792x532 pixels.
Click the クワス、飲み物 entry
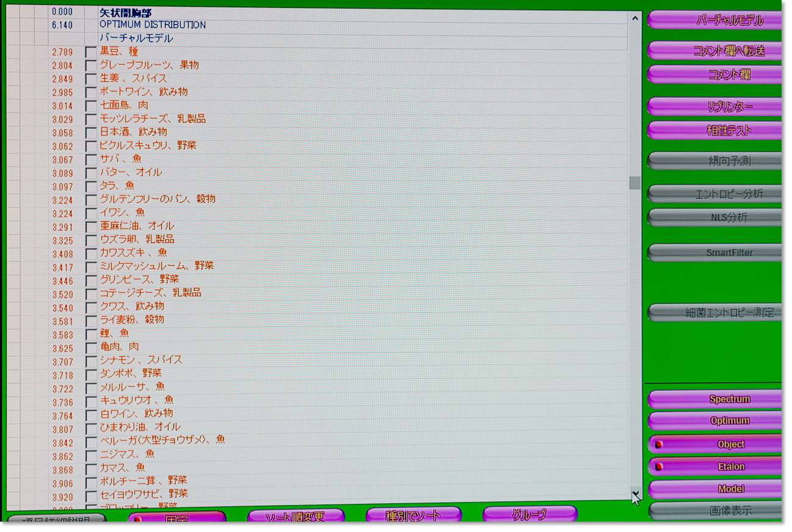tap(132, 306)
